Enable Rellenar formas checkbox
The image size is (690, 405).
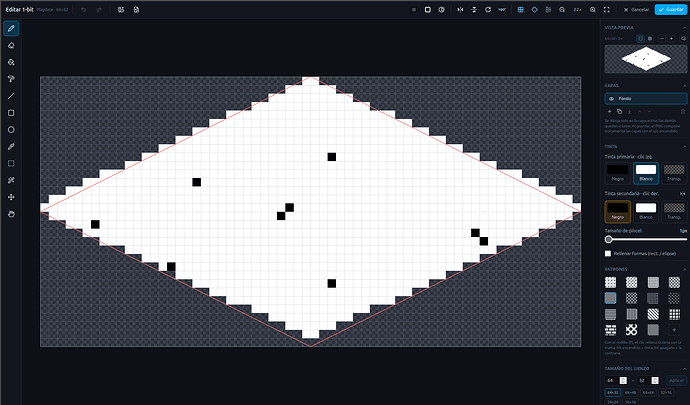click(608, 254)
